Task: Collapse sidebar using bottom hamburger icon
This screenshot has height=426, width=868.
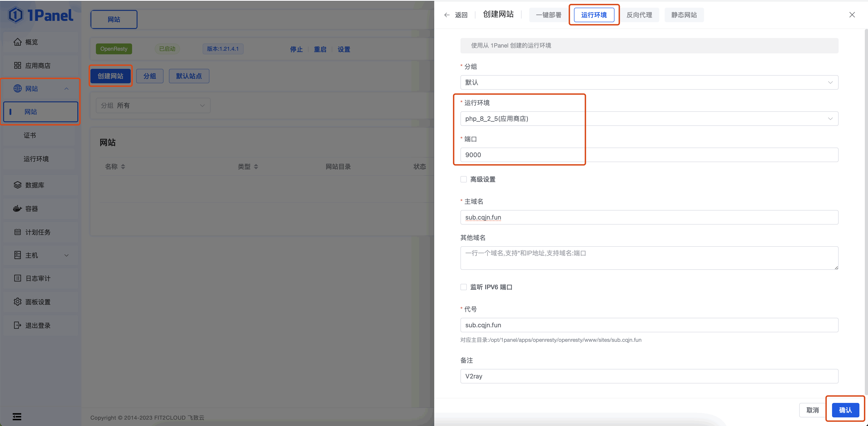Action: coord(17,416)
